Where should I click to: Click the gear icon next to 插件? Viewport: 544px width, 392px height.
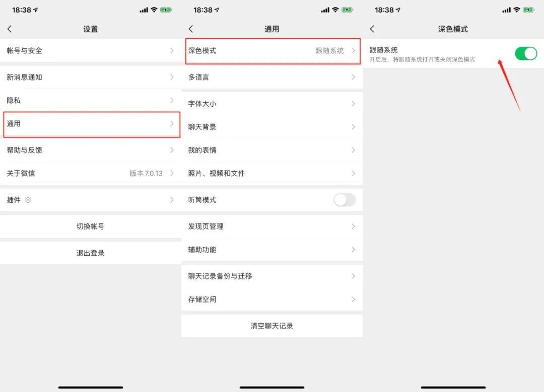tap(29, 200)
